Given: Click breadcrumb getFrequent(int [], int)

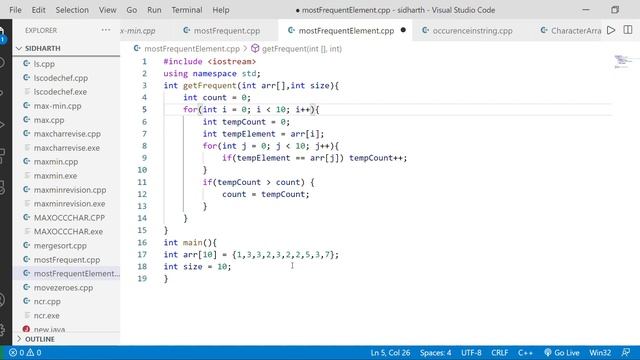Looking at the screenshot, I should coord(302,49).
